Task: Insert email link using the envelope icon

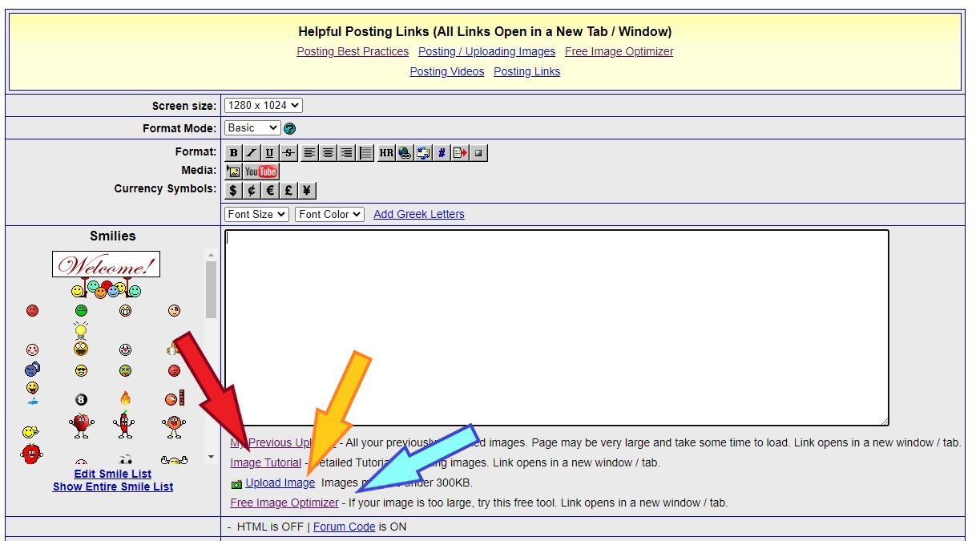Action: (423, 152)
